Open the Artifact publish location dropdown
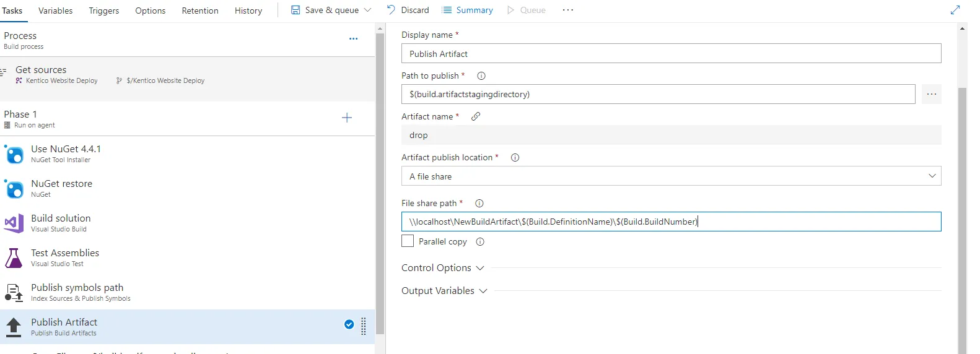The height and width of the screenshot is (354, 980). click(671, 176)
